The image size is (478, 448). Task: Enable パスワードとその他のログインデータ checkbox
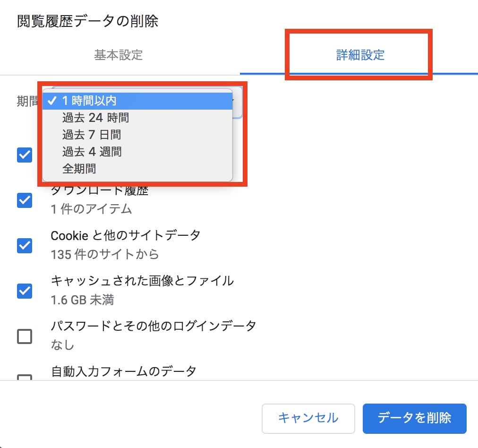pyautogui.click(x=25, y=336)
